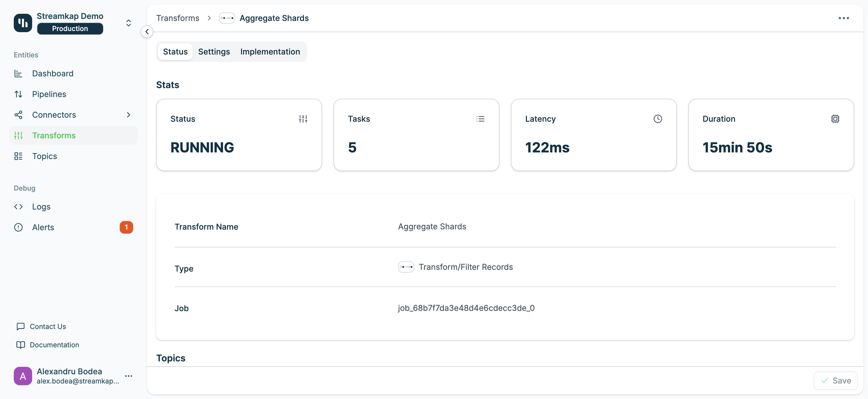Click the Save button
This screenshot has height=399, width=868.
(835, 380)
